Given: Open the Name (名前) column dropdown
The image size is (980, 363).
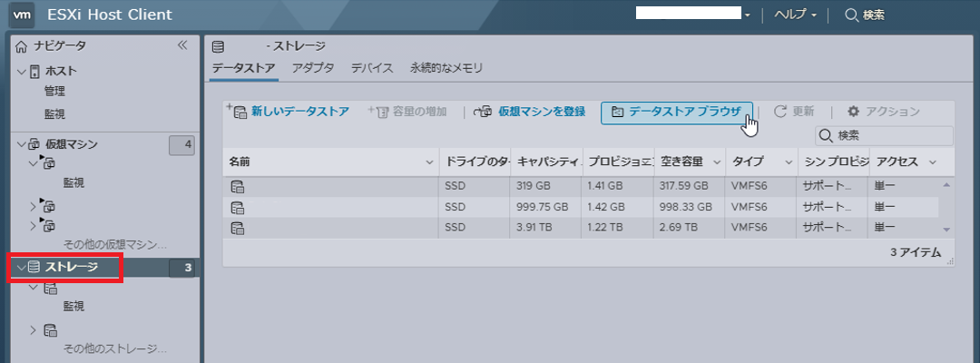Looking at the screenshot, I should pos(429,162).
